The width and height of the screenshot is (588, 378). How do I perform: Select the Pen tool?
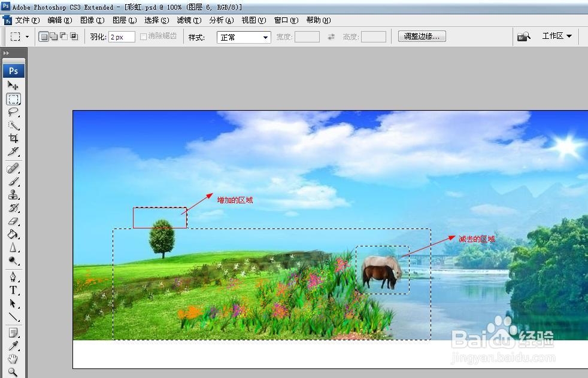[14, 276]
